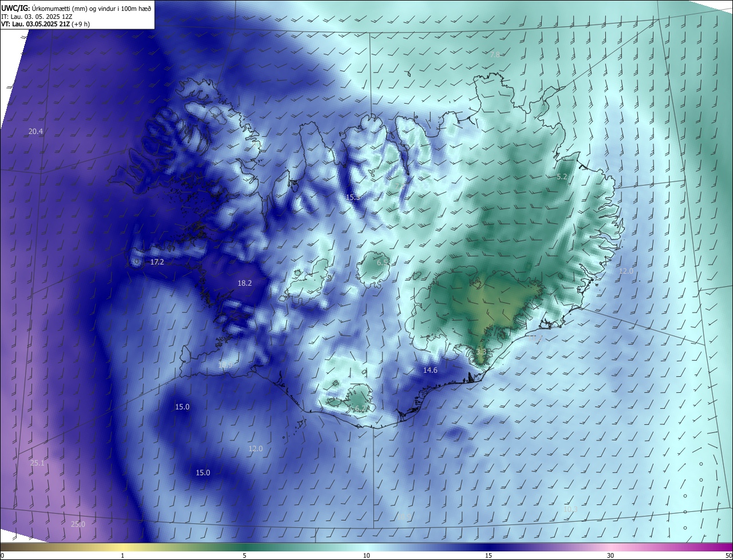Click tick label 0 on the color scale

click(2, 555)
